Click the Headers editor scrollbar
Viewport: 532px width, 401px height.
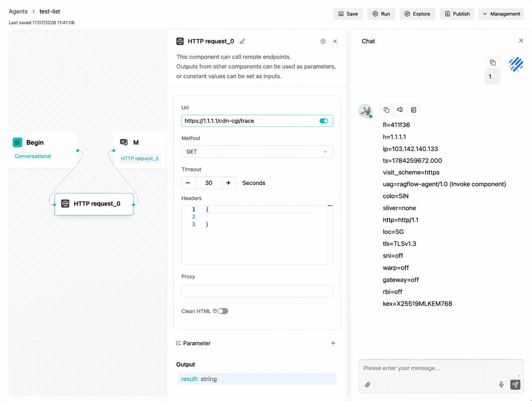pyautogui.click(x=330, y=235)
